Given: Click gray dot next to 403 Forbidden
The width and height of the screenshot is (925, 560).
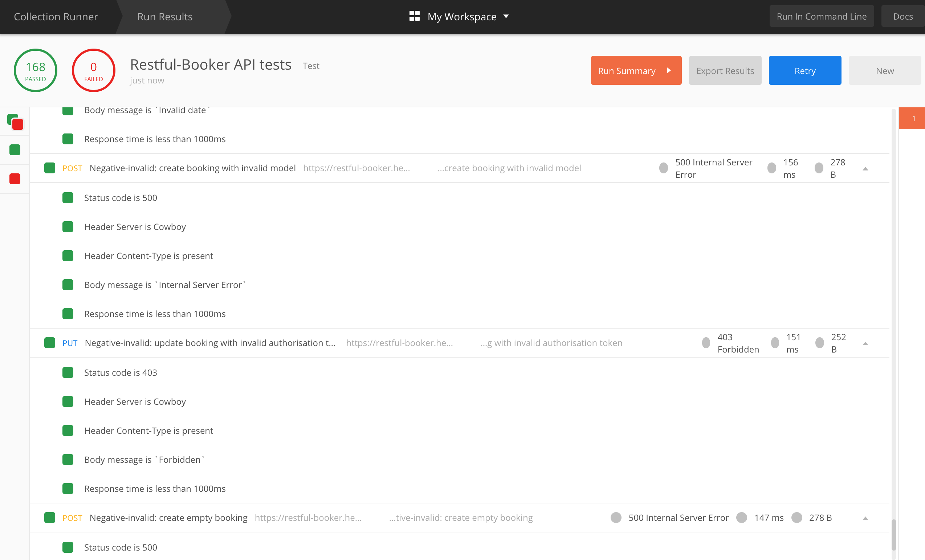Looking at the screenshot, I should click(x=706, y=343).
